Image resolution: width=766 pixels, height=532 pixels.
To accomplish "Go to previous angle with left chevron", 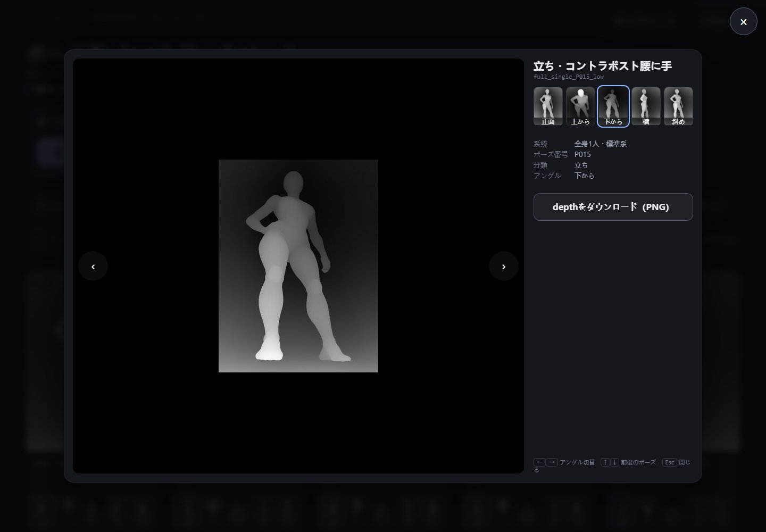I will click(93, 266).
